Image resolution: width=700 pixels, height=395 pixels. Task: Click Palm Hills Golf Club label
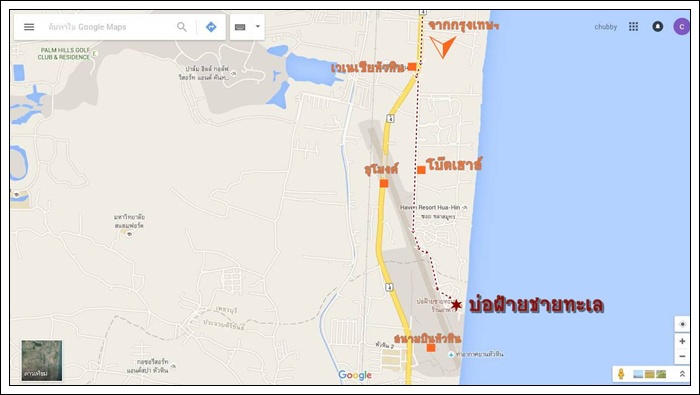pyautogui.click(x=63, y=54)
